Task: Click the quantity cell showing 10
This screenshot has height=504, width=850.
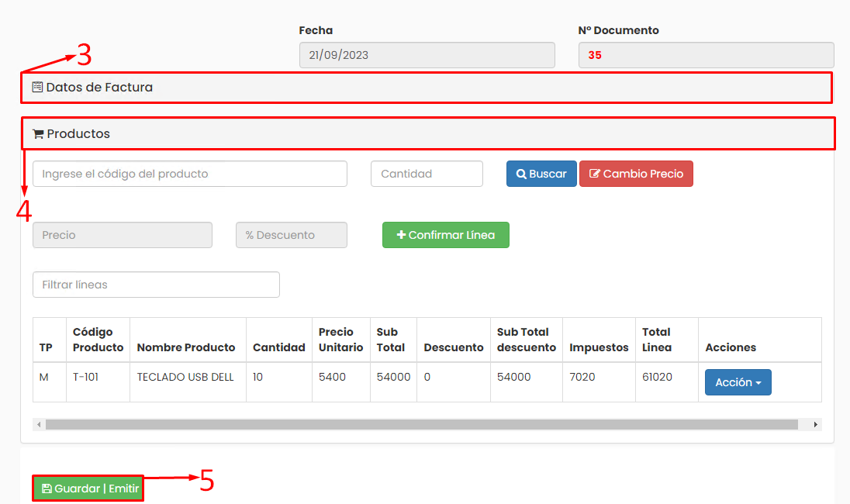Action: tap(279, 382)
